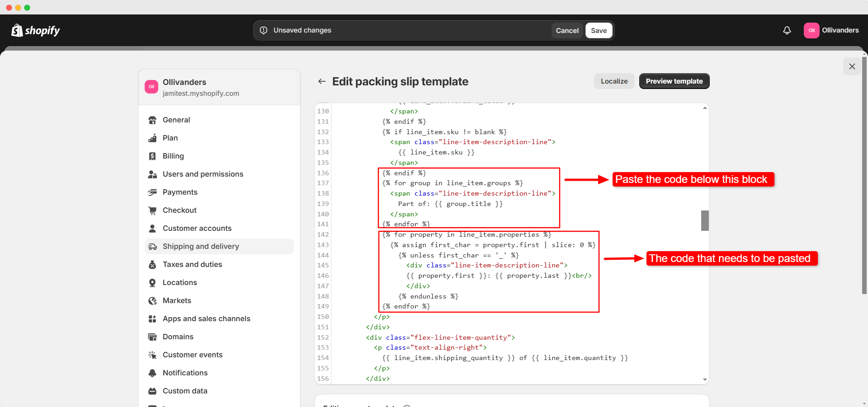The width and height of the screenshot is (868, 407).
Task: Open the notifications bell
Action: pos(787,30)
